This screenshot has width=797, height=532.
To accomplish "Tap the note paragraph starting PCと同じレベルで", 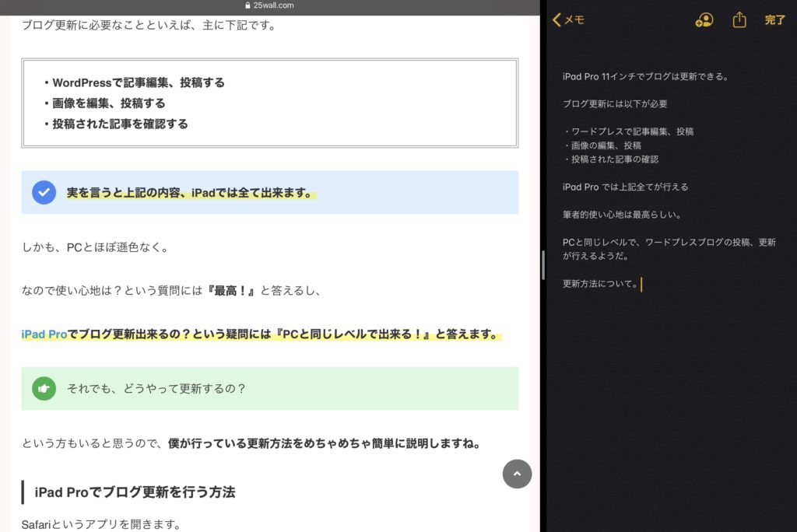I will [669, 249].
